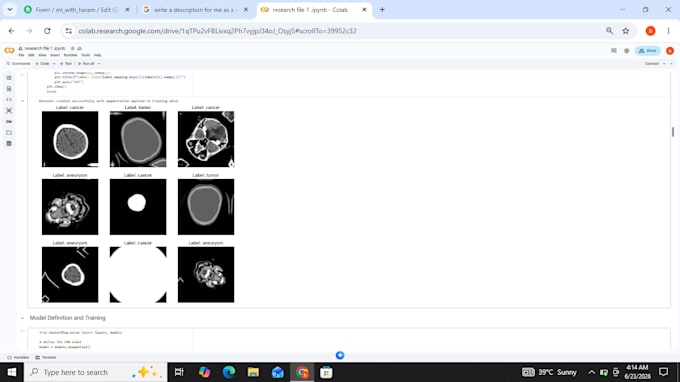This screenshot has height=382, width=680.
Task: Collapse the Model Definition and Training section
Action: tap(22, 318)
